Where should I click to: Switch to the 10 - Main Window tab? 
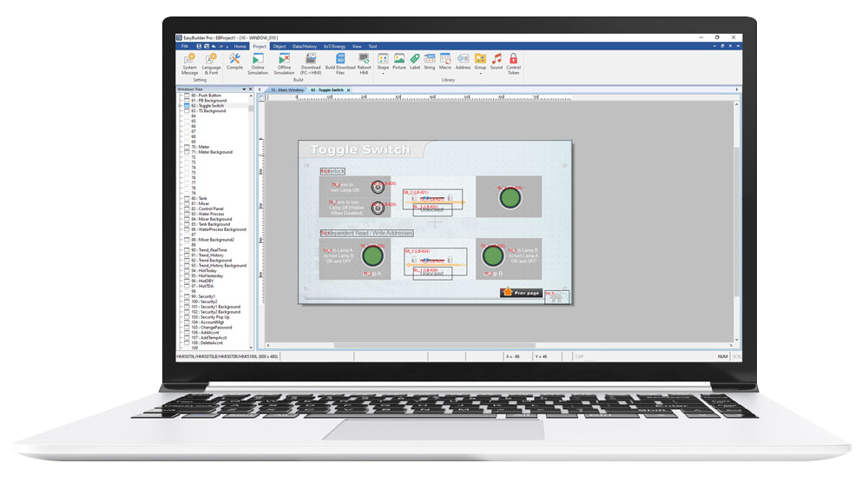(x=286, y=89)
